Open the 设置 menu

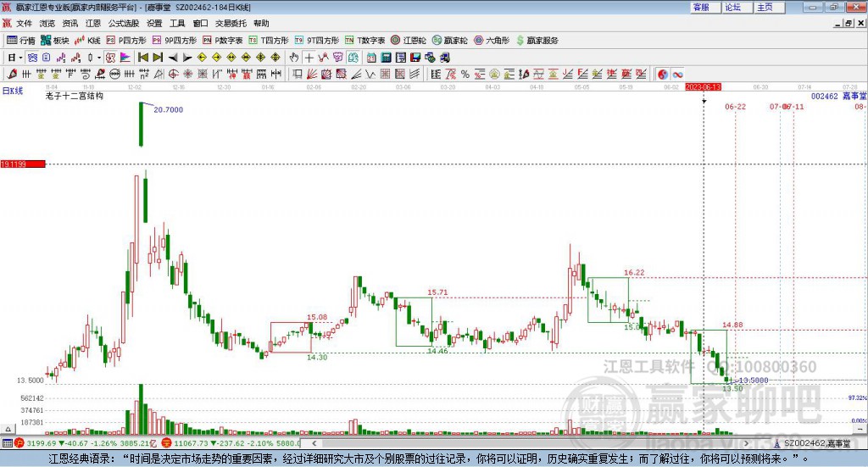154,23
